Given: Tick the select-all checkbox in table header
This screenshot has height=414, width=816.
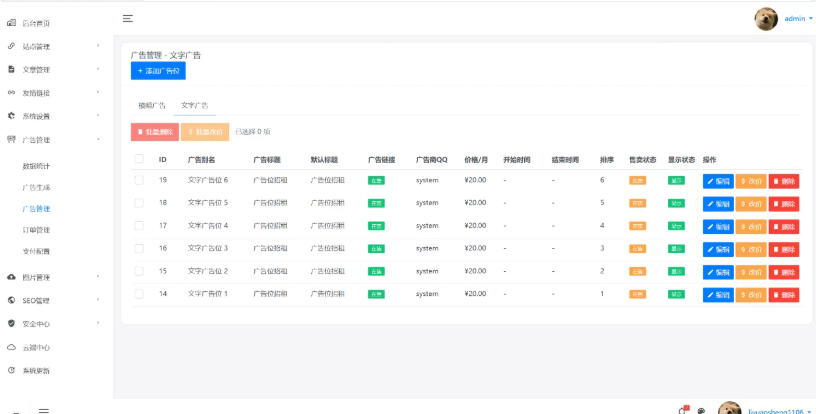Looking at the screenshot, I should tap(139, 159).
